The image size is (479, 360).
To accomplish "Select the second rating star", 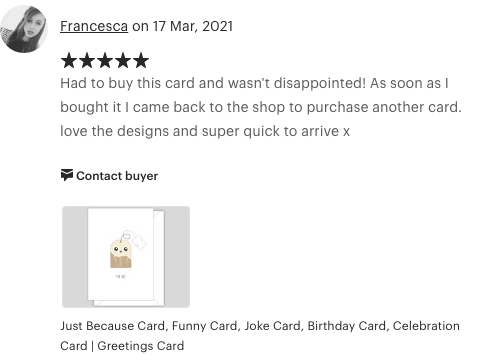I will [87, 61].
